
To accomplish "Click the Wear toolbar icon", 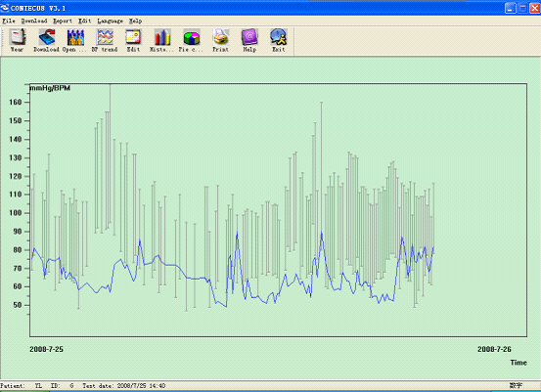I will pyautogui.click(x=18, y=41).
